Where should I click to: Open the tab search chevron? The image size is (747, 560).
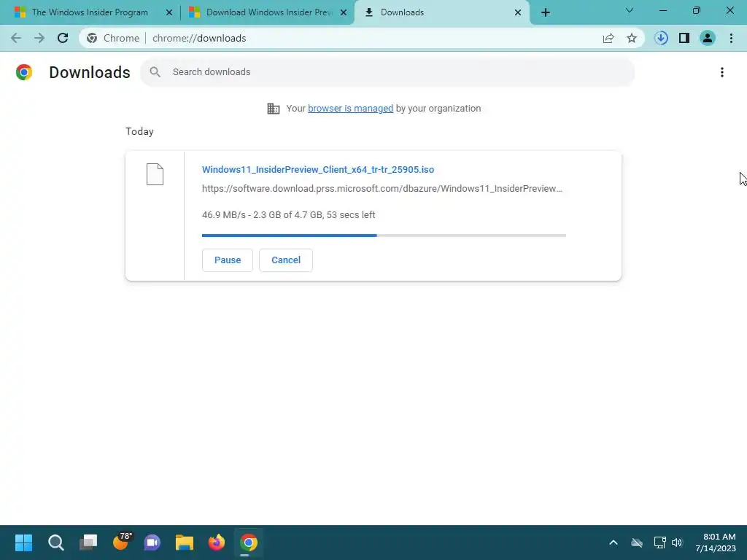pyautogui.click(x=630, y=10)
